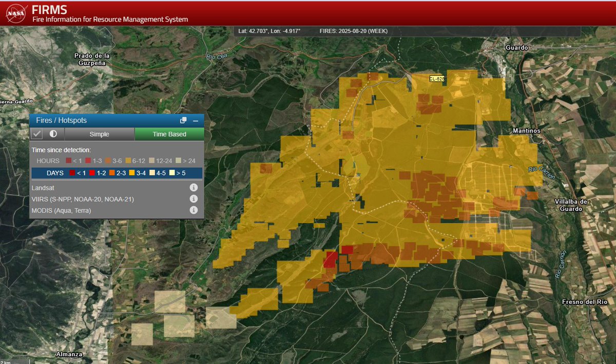
Task: Click the VIIRS (S-NPP, NOAA-20, NOAA-21) label
Action: click(83, 199)
